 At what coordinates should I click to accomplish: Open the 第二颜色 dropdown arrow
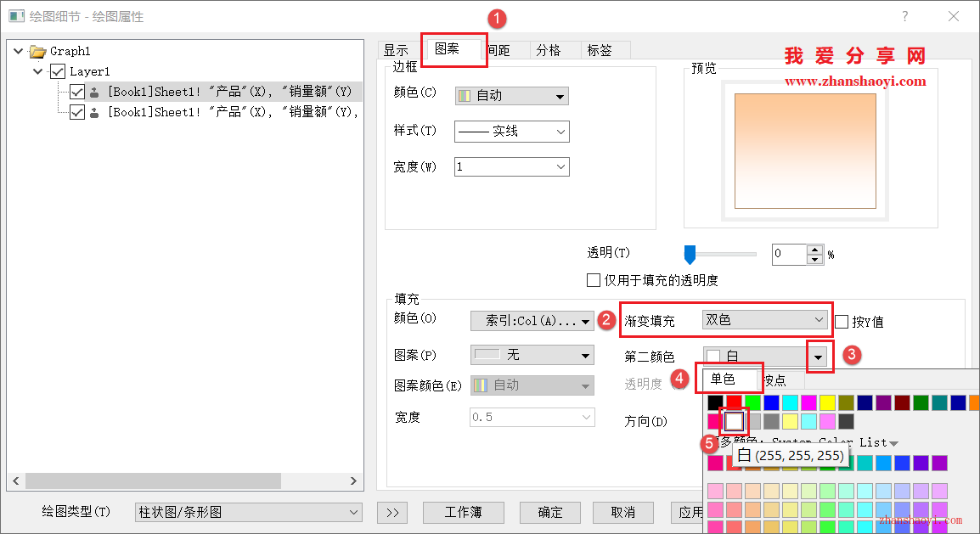click(x=818, y=357)
